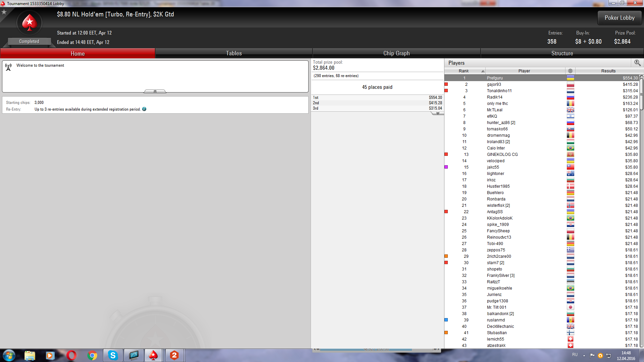644x362 pixels.
Task: Select player row Tonaldinho11
Action: tap(542, 90)
